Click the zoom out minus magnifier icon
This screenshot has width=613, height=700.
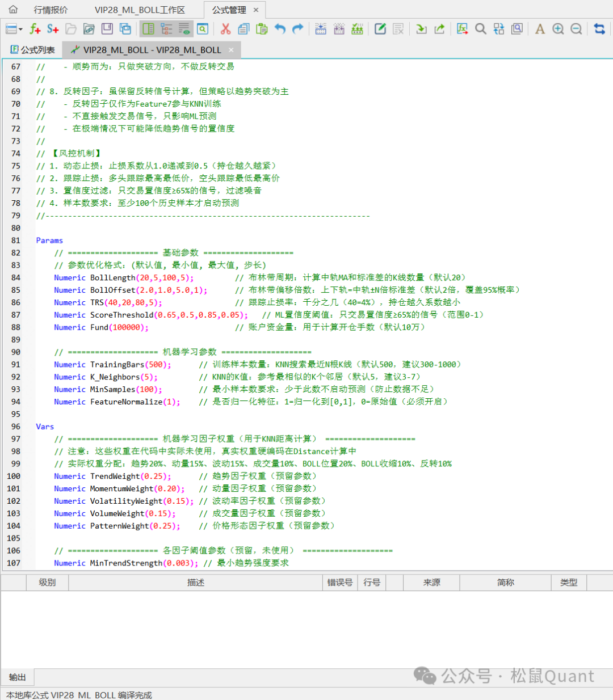[x=576, y=29]
